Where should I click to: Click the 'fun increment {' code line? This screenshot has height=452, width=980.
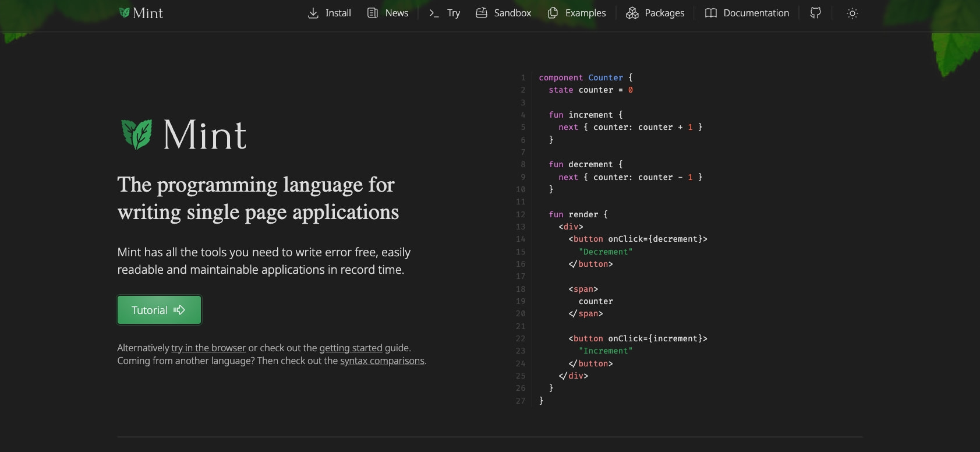(586, 115)
